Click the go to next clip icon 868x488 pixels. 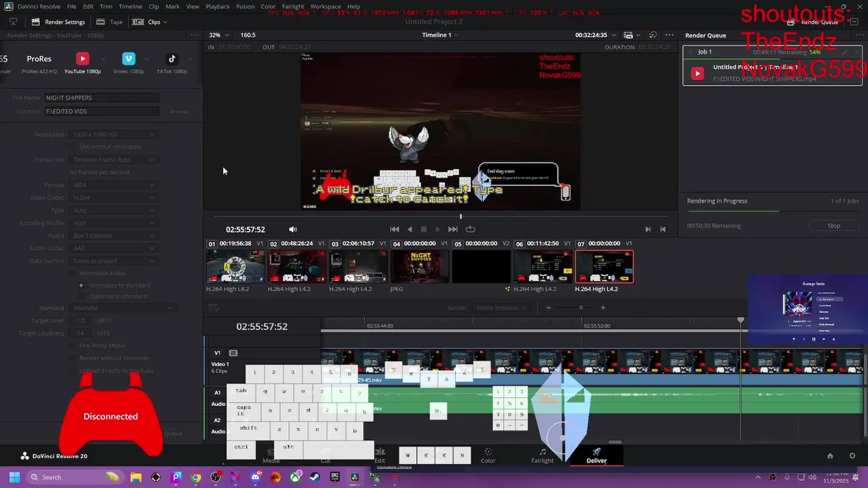pos(648,229)
